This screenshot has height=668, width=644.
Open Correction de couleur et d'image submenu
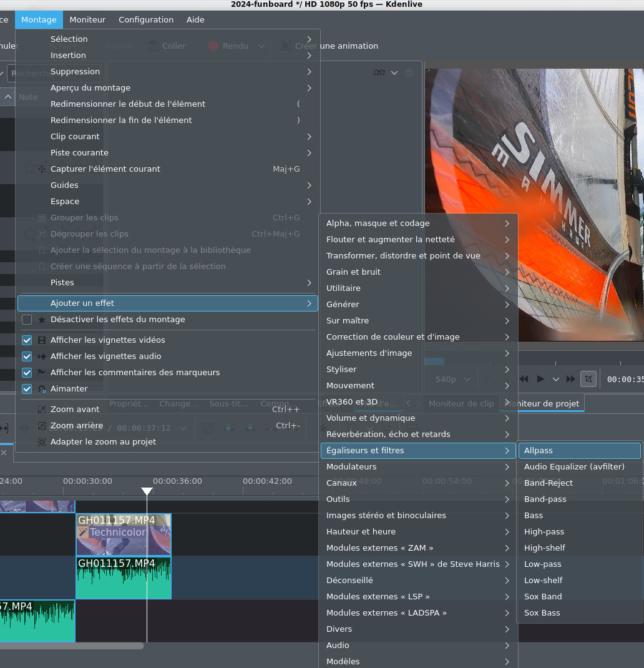tap(418, 336)
